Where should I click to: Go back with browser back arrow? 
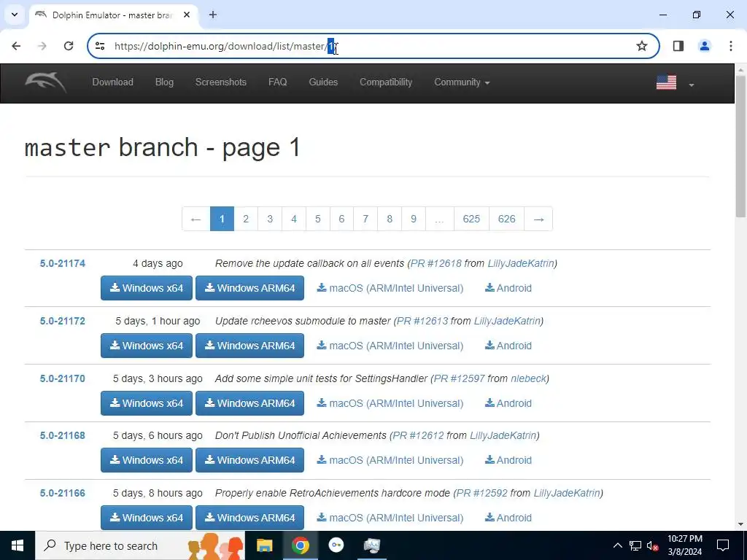click(x=16, y=46)
